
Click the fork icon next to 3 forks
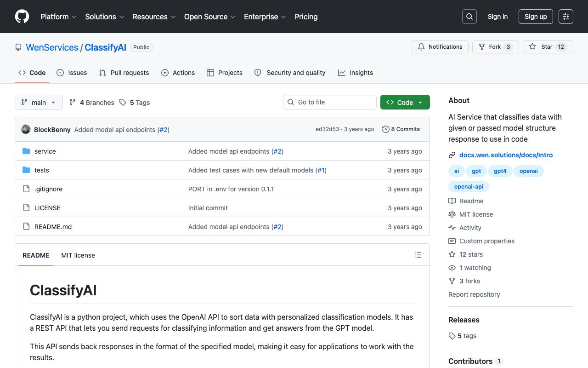pyautogui.click(x=452, y=281)
